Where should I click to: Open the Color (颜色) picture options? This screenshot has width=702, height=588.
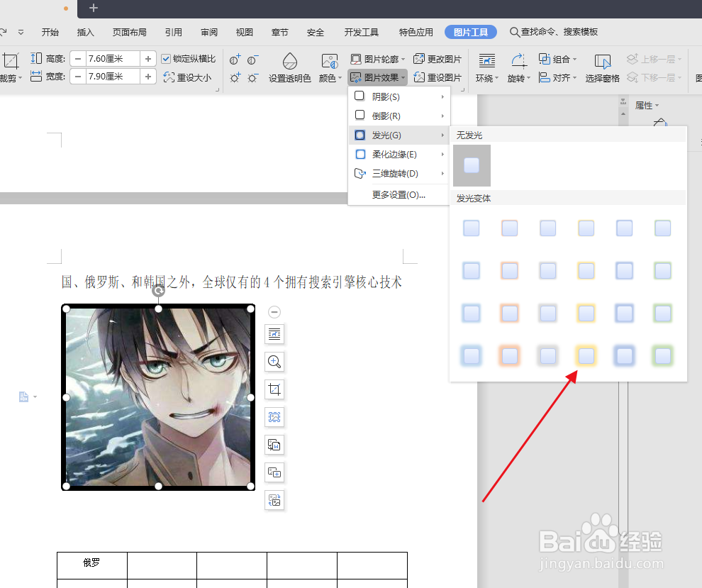(330, 67)
